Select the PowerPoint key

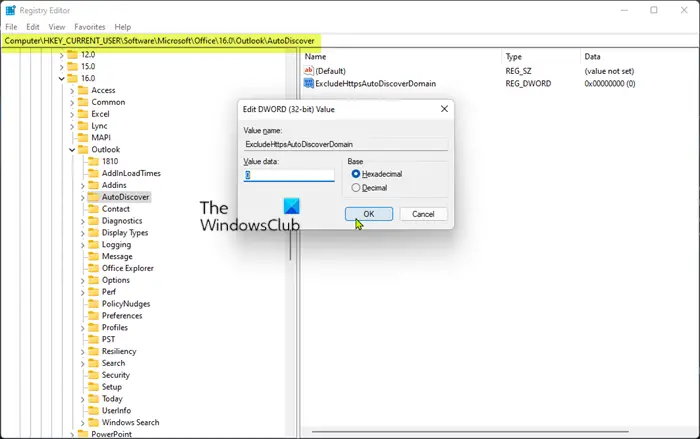click(111, 434)
